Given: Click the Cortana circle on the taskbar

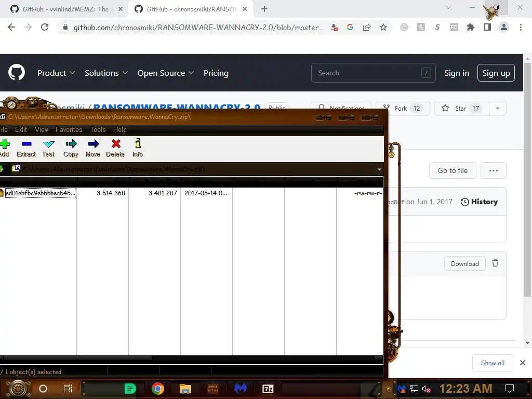Looking at the screenshot, I should [43, 389].
